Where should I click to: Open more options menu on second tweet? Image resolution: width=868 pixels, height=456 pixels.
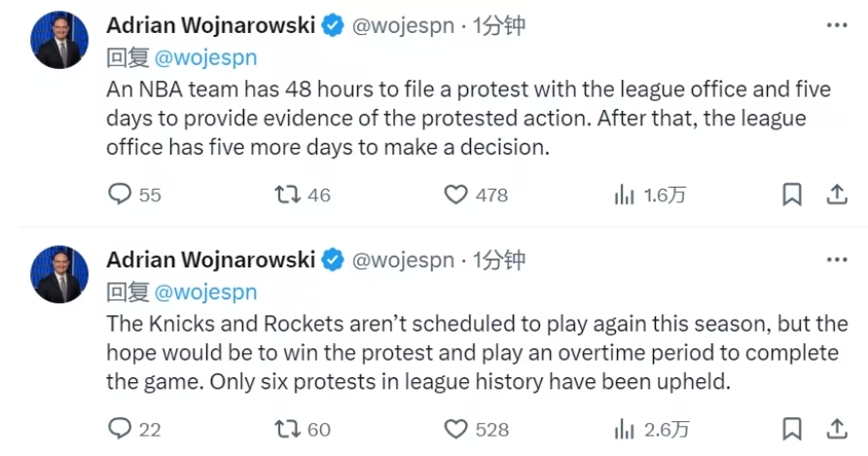[835, 260]
